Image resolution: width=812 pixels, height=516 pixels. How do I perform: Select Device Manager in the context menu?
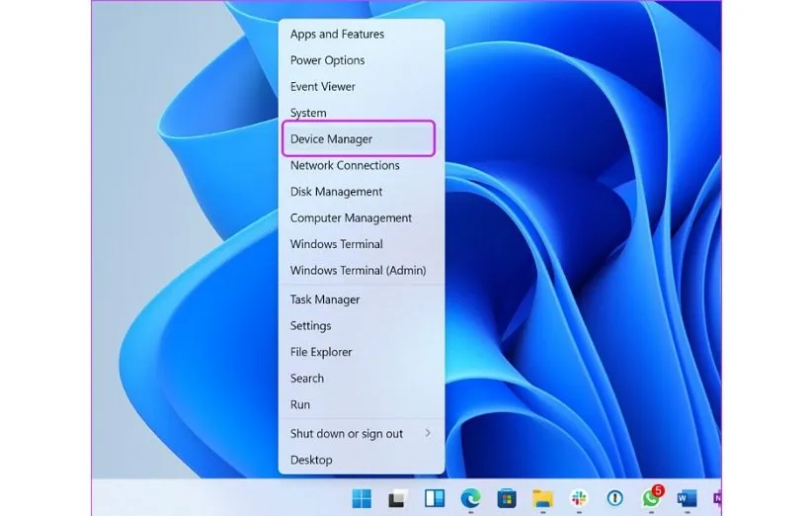(x=332, y=139)
